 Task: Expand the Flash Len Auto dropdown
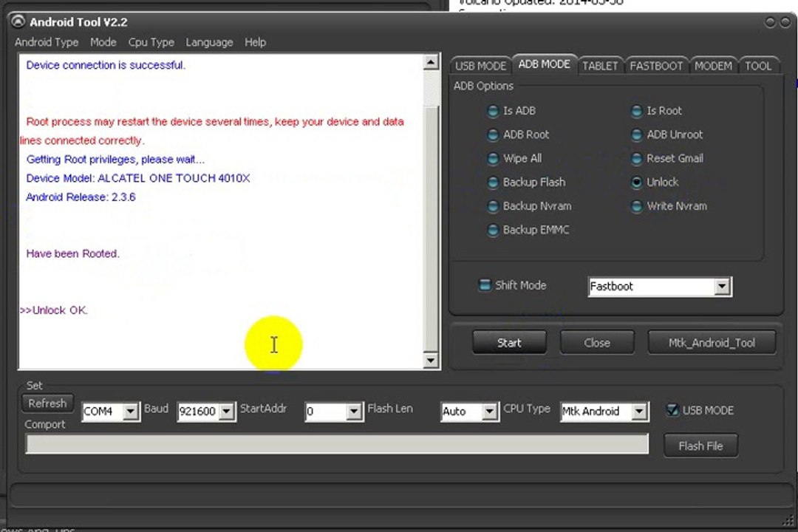point(490,412)
